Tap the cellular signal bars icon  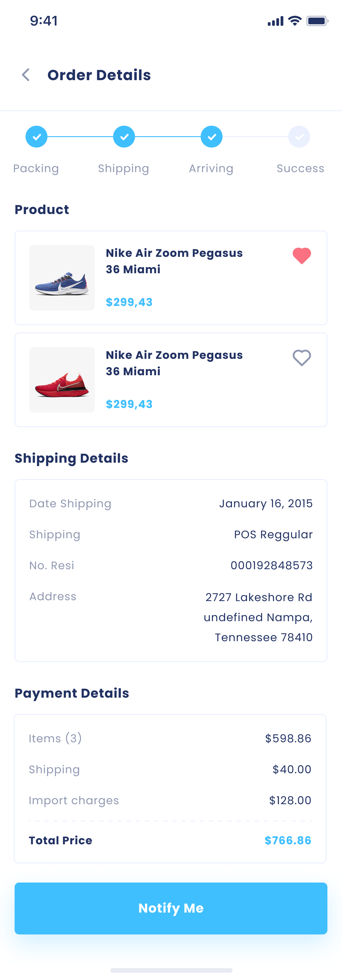[x=275, y=21]
